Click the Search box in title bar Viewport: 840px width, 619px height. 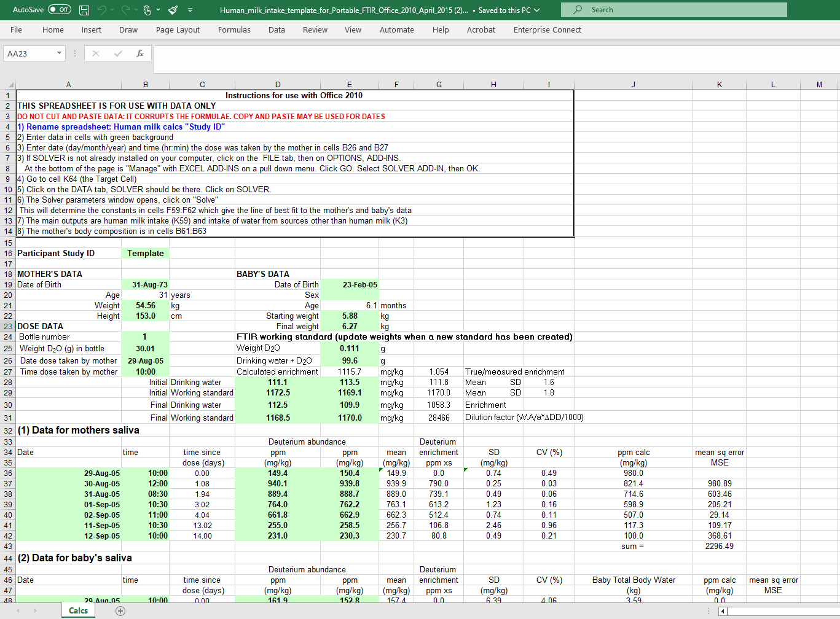pos(673,10)
